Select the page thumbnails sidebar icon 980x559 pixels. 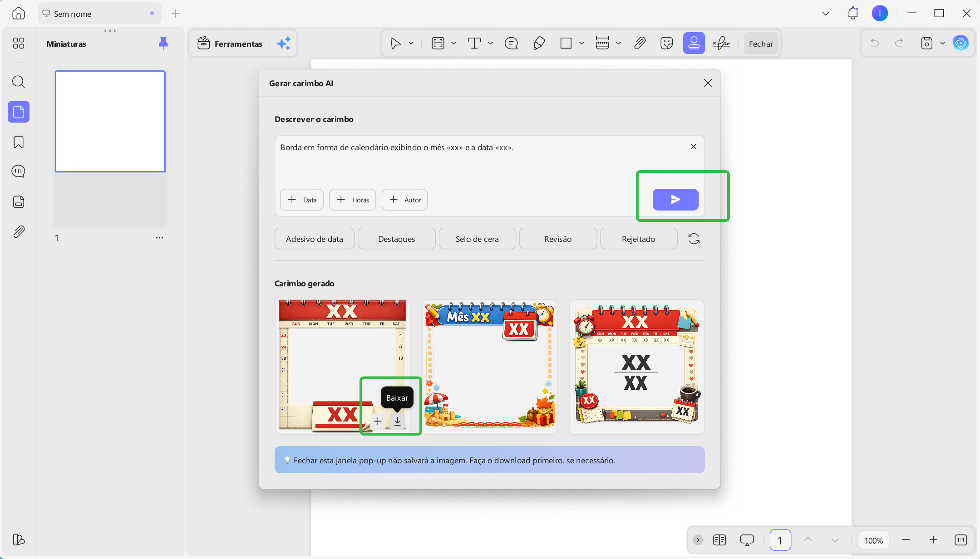19,112
